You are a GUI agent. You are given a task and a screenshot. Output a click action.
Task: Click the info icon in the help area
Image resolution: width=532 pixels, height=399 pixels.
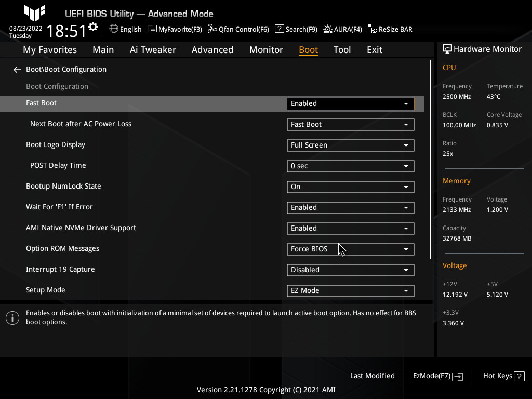tap(12, 317)
